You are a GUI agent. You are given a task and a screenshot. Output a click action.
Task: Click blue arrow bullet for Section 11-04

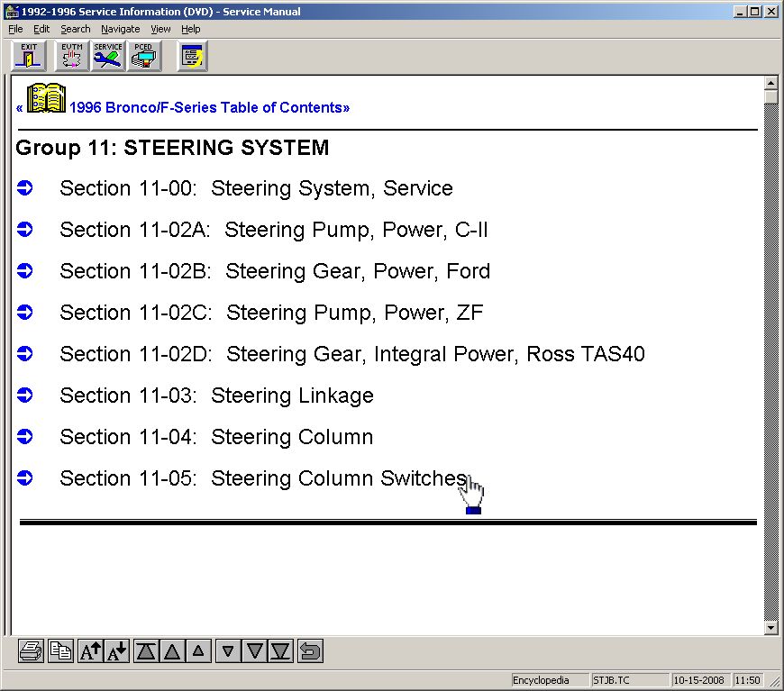click(24, 437)
